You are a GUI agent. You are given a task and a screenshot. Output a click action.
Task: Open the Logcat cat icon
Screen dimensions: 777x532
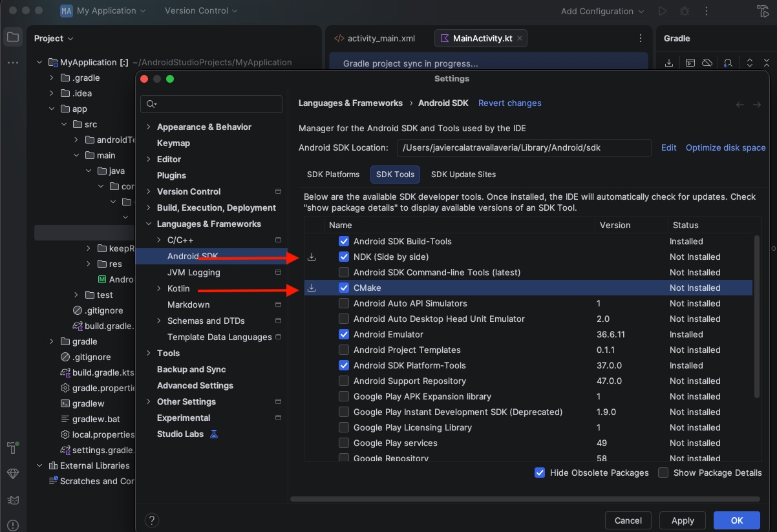point(13,500)
